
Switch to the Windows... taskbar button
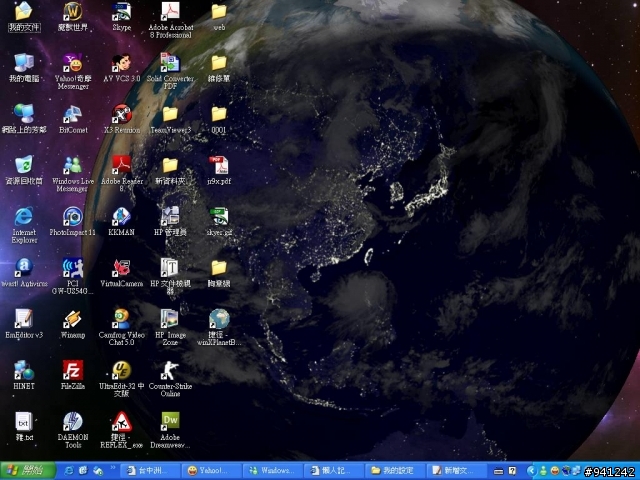273,471
